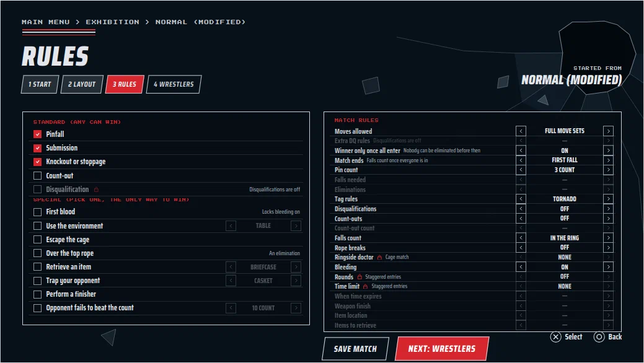Click left arrow of Bleeding row

pyautogui.click(x=521, y=267)
